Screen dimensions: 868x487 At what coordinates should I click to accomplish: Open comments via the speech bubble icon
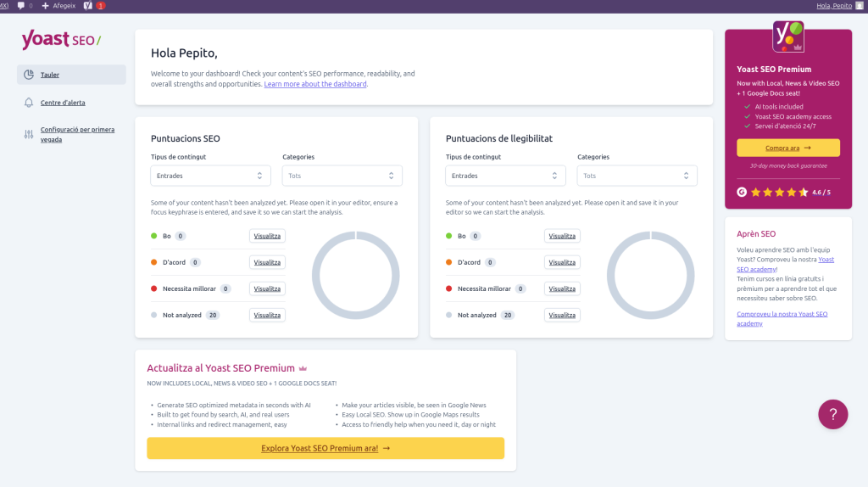click(21, 6)
